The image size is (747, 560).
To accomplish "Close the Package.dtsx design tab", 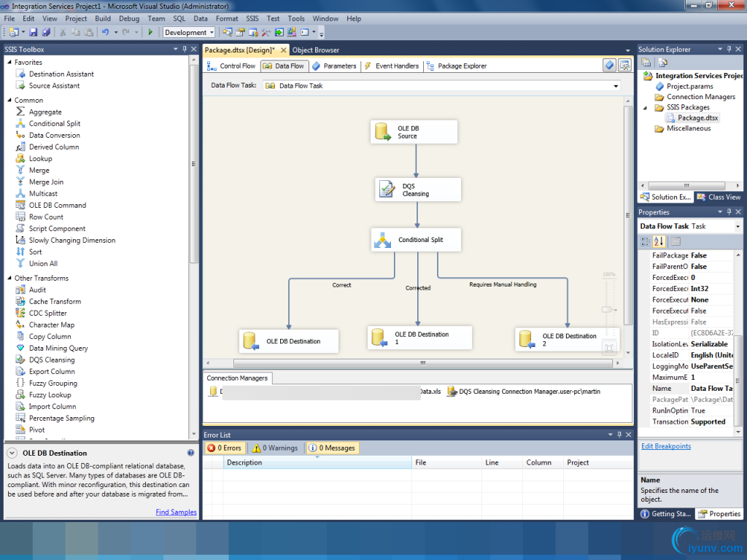I will 284,50.
